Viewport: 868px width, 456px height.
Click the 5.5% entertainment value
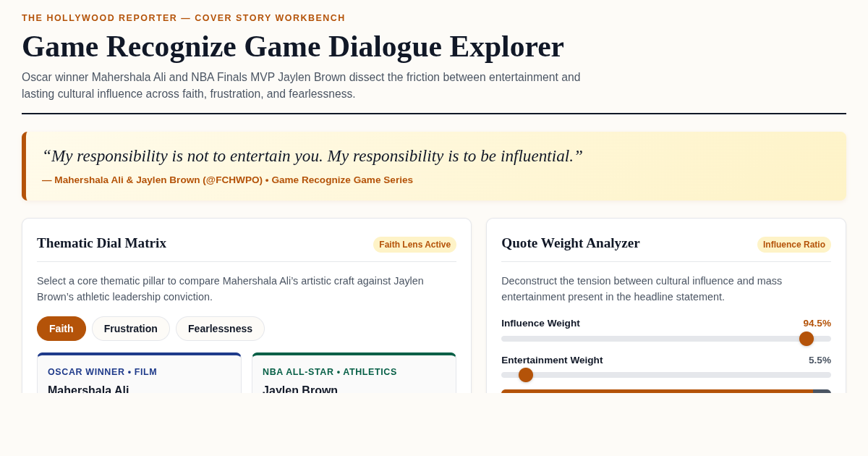pos(820,360)
